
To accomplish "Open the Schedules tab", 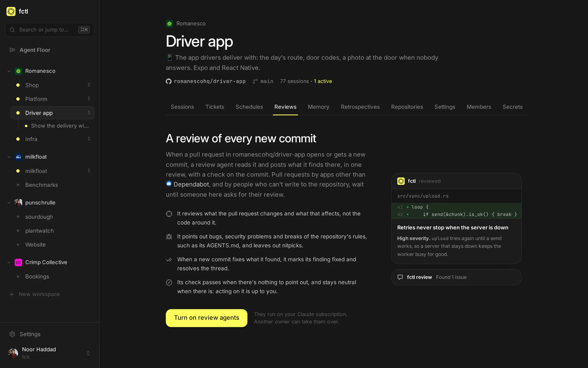I will click(x=249, y=107).
